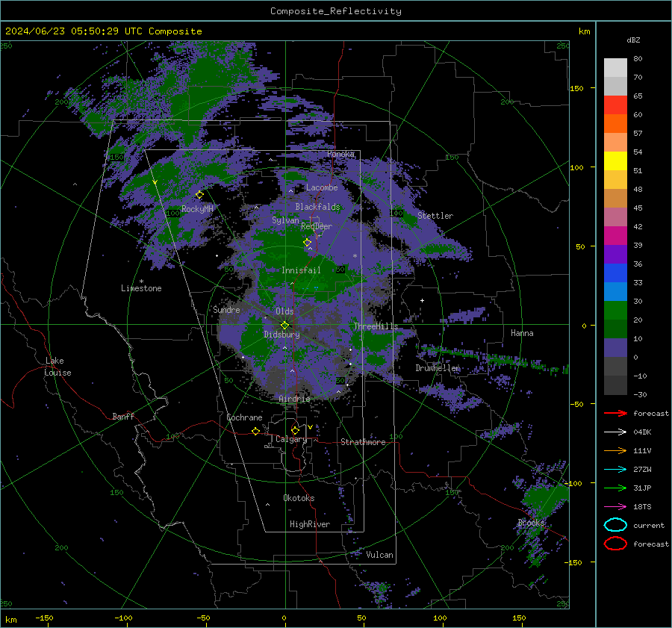
Task: Click the Lake Louise label
Action: point(57,367)
